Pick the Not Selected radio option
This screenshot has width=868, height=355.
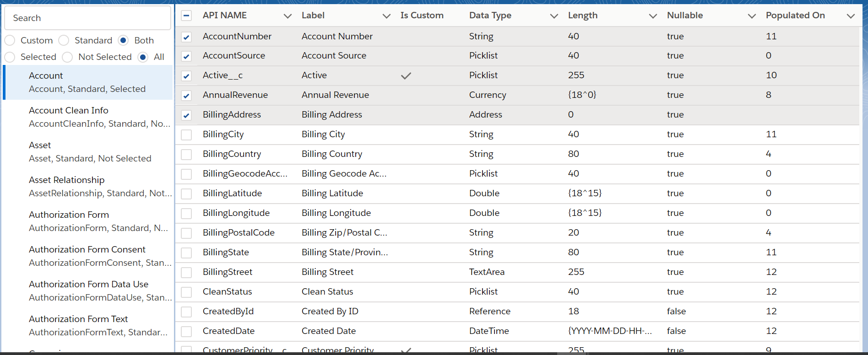coord(68,57)
